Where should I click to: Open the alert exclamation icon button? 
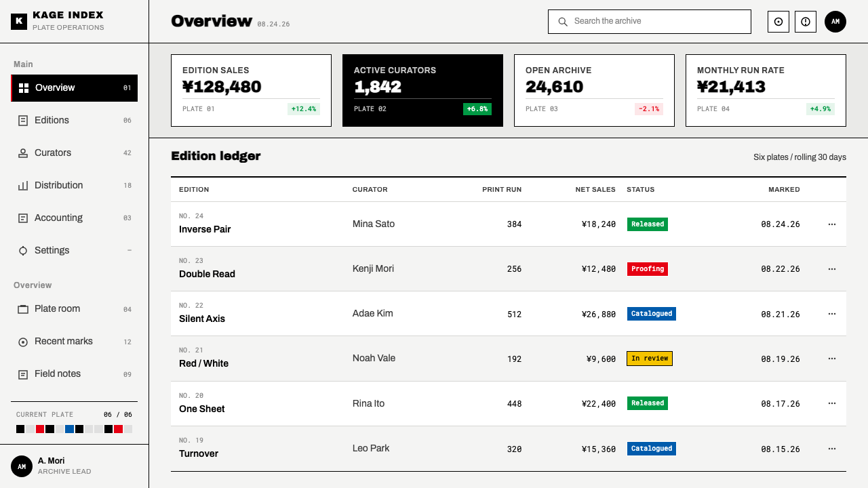tap(806, 22)
